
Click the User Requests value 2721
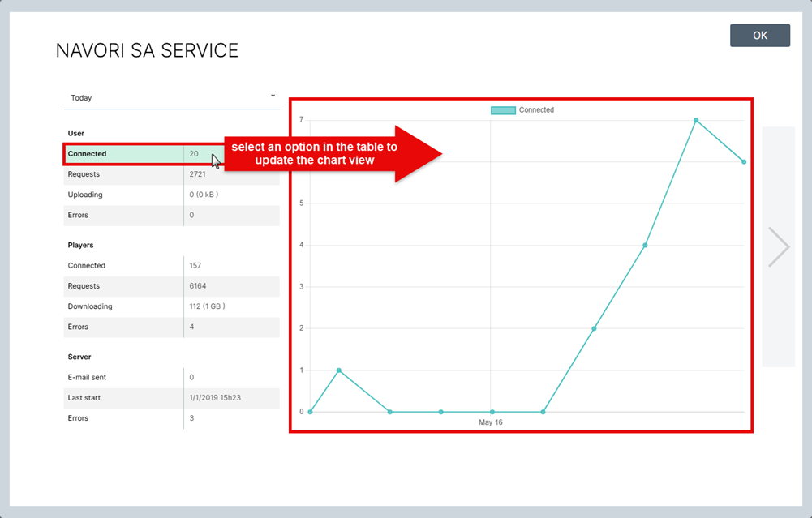click(197, 174)
